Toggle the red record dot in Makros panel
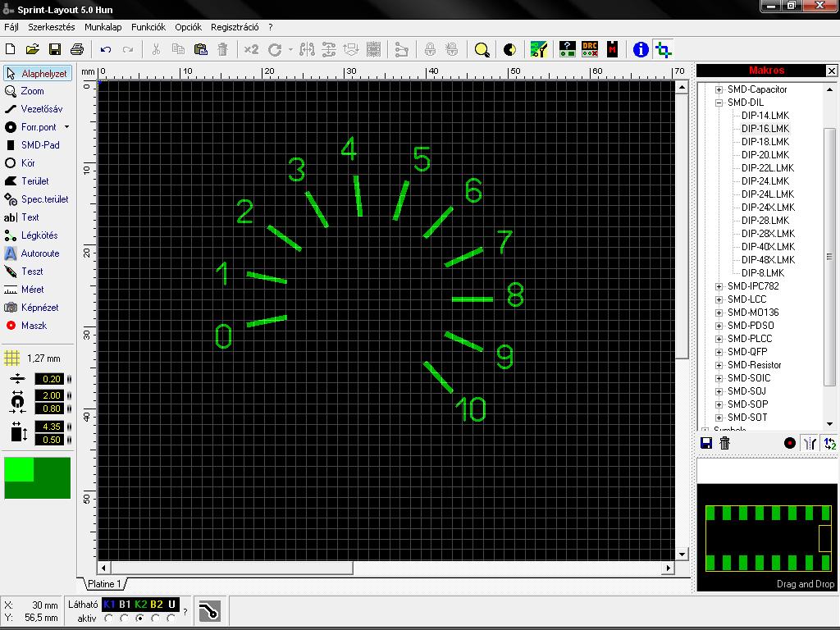The image size is (840, 630). (790, 443)
